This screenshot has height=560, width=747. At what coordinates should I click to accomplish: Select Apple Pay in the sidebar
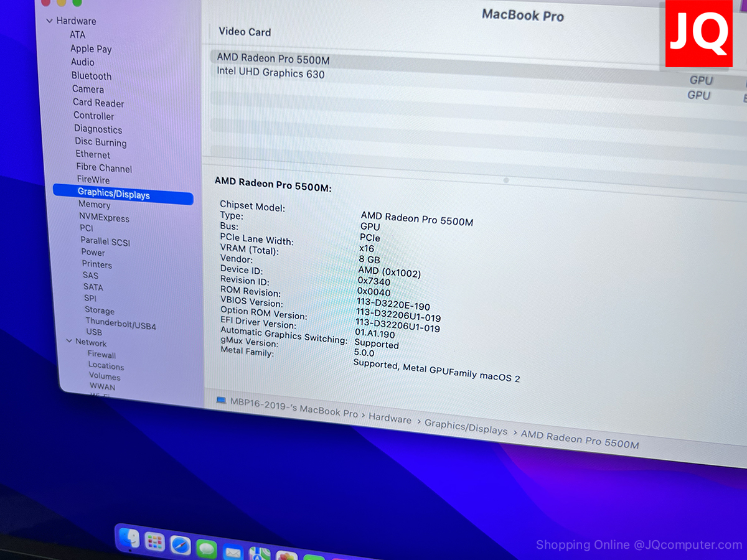click(91, 49)
